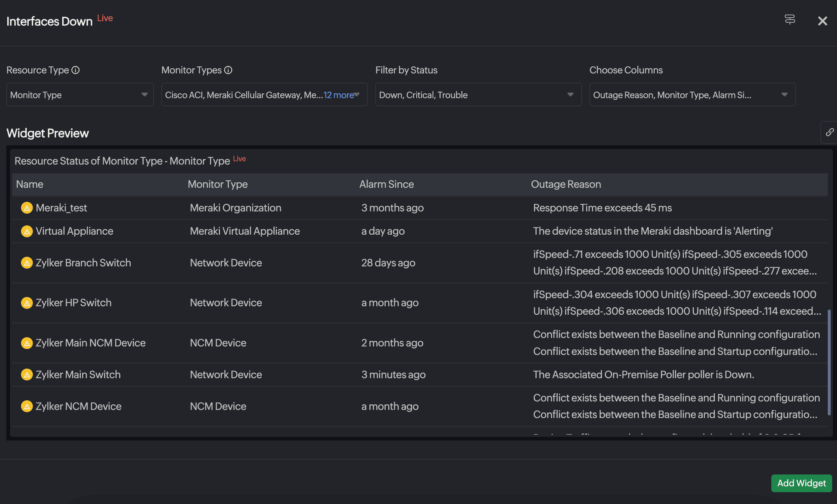Click the trouble icon for Virtual Appliance

point(27,231)
